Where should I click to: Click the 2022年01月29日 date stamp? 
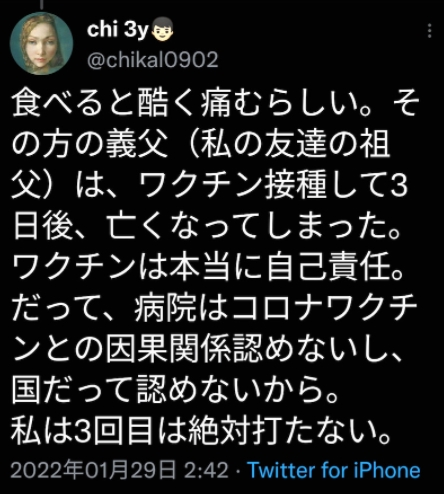93,470
